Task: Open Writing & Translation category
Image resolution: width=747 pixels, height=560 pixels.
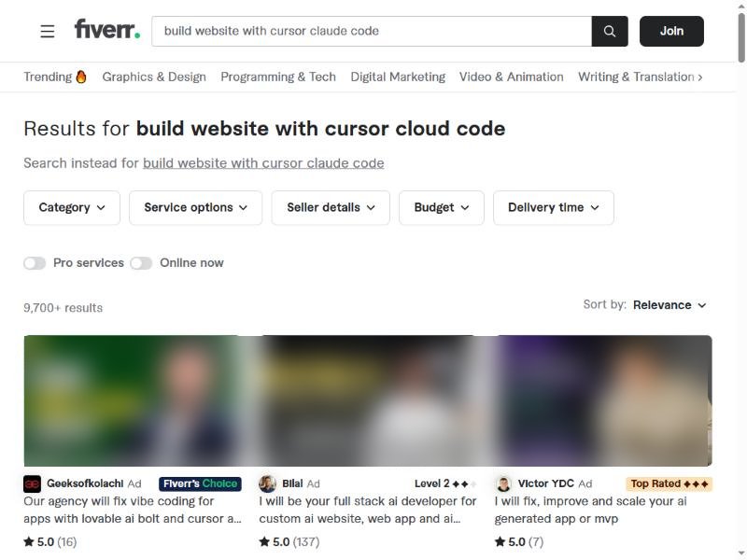Action: coord(636,77)
